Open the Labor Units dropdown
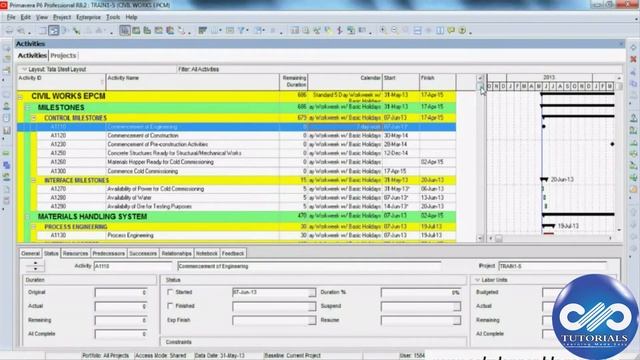The height and width of the screenshot is (360, 640). tap(478, 280)
